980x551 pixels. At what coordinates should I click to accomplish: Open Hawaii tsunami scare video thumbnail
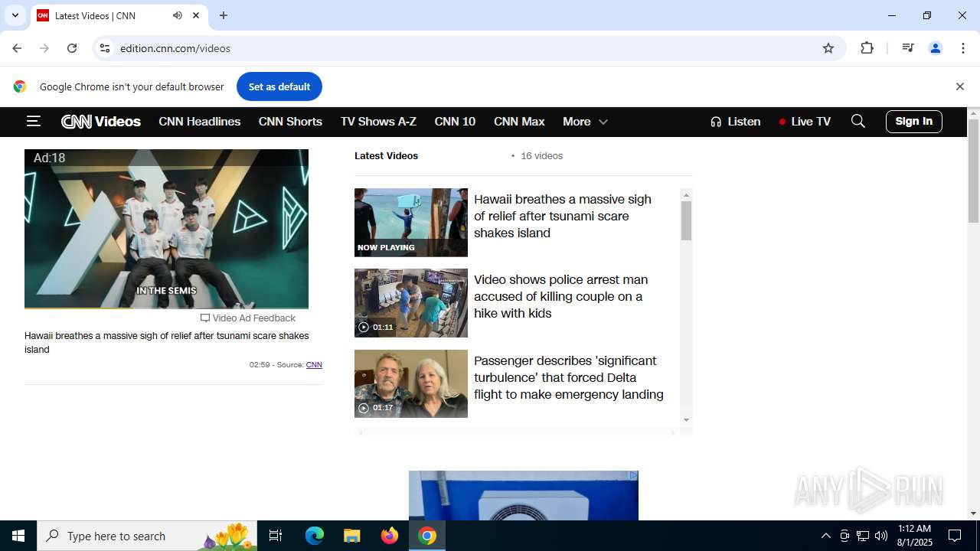tap(411, 223)
